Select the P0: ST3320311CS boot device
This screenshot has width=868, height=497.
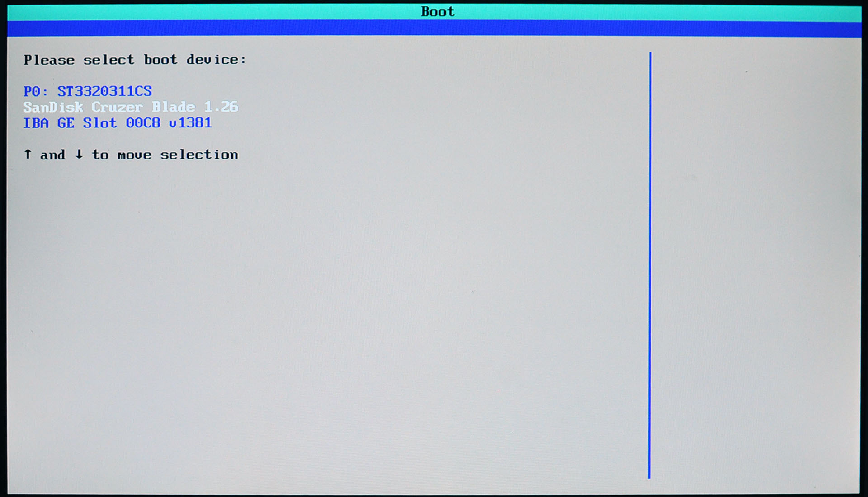click(88, 91)
